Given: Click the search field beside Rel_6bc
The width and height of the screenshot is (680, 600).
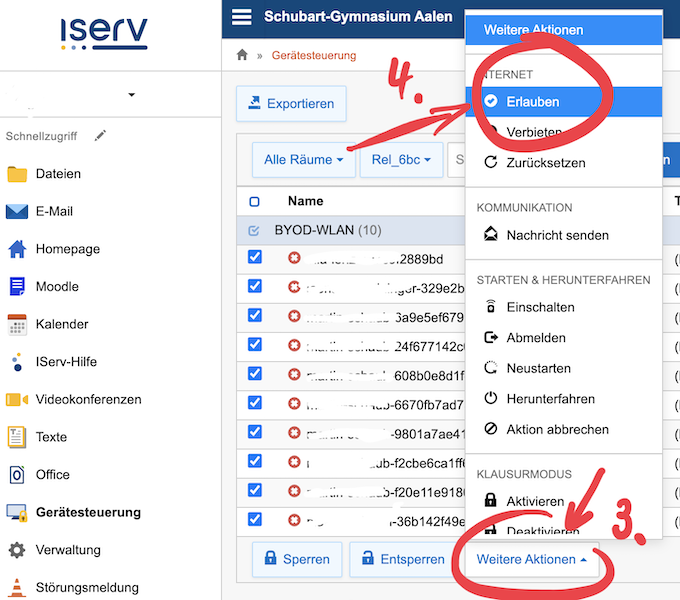Looking at the screenshot, I should 456,160.
